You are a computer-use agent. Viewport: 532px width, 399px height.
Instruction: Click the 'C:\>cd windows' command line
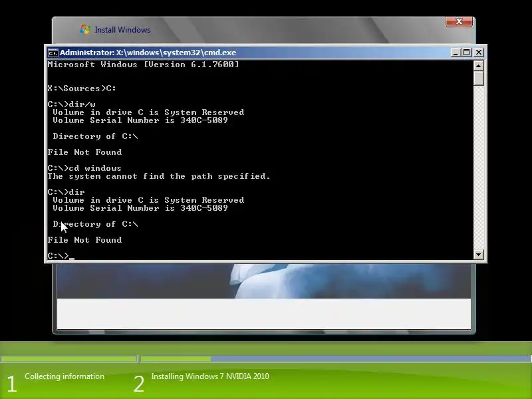[84, 168]
